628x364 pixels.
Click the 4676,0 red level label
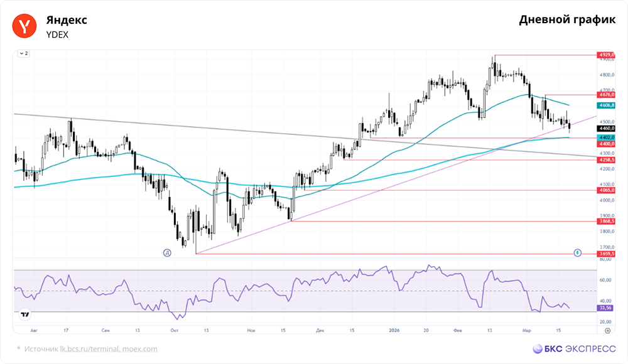[x=606, y=95]
